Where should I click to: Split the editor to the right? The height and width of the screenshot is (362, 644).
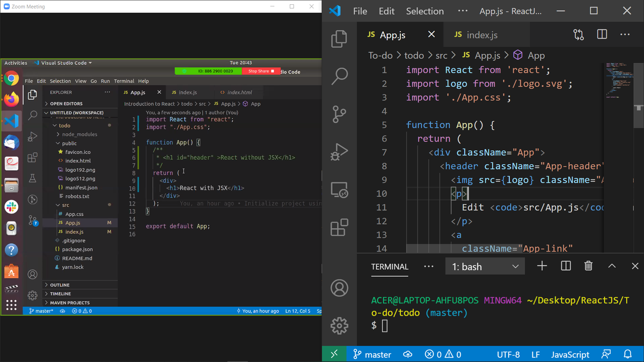click(x=602, y=34)
